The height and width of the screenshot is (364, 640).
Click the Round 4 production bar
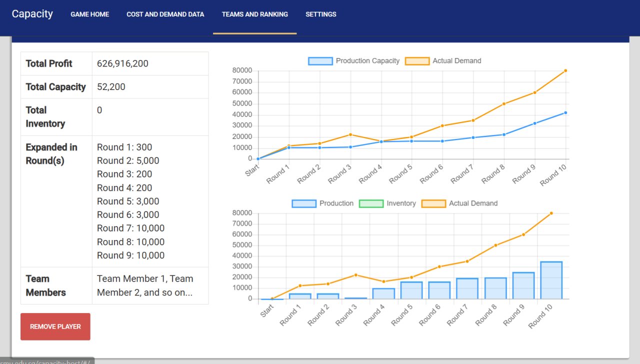[383, 294]
